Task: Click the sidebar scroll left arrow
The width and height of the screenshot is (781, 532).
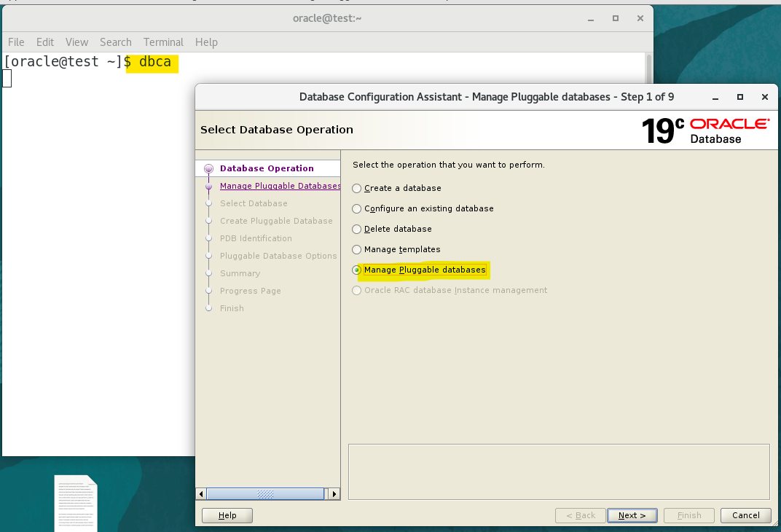Action: [201, 494]
